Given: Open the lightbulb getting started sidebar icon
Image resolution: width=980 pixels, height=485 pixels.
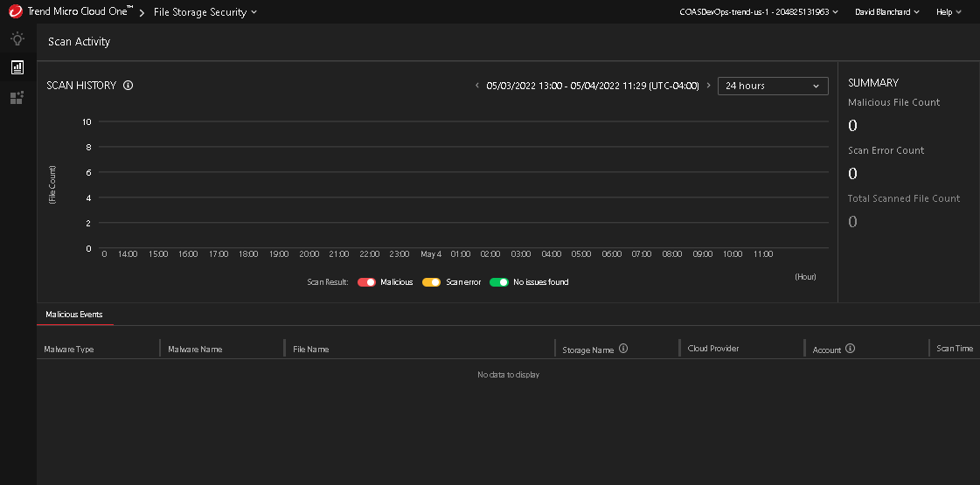Looking at the screenshot, I should (17, 38).
